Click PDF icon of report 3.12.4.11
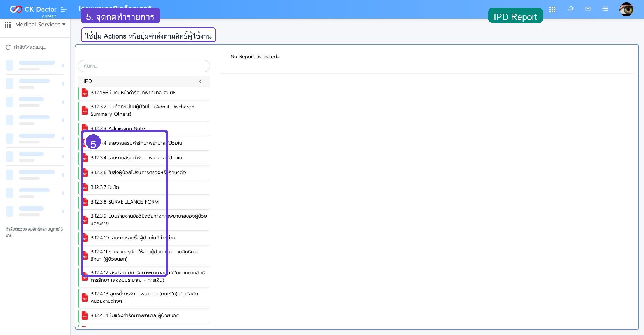Image resolution: width=644 pixels, height=335 pixels. point(85,256)
